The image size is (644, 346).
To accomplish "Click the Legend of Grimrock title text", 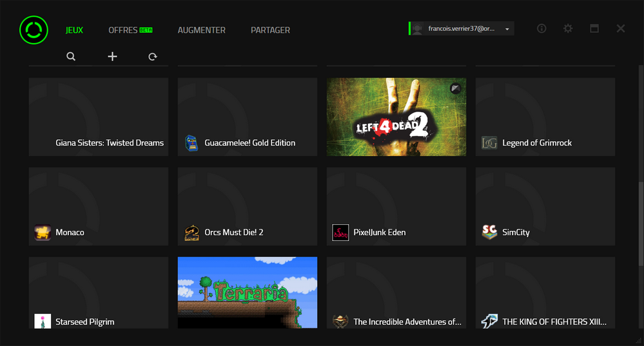I will (x=537, y=143).
